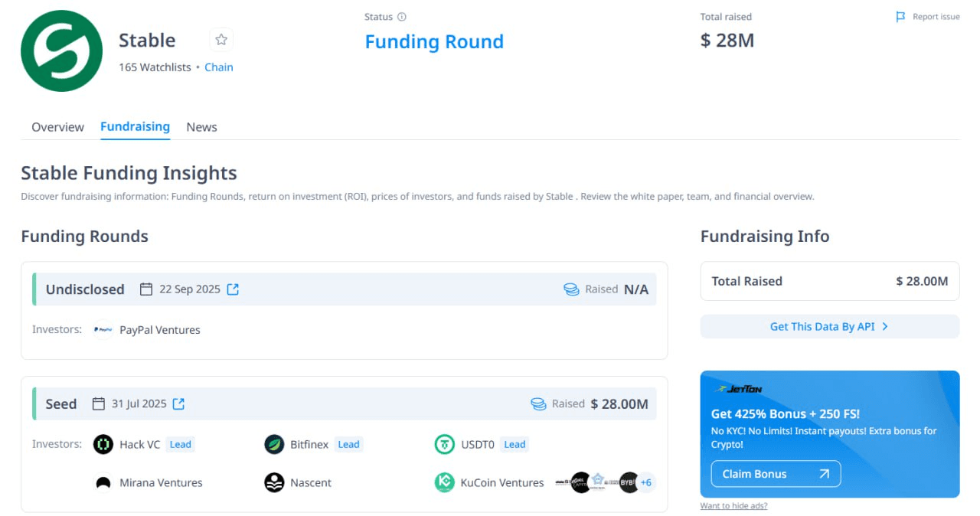Click the coins icon beside Raised N/A
The height and width of the screenshot is (516, 980).
[571, 289]
